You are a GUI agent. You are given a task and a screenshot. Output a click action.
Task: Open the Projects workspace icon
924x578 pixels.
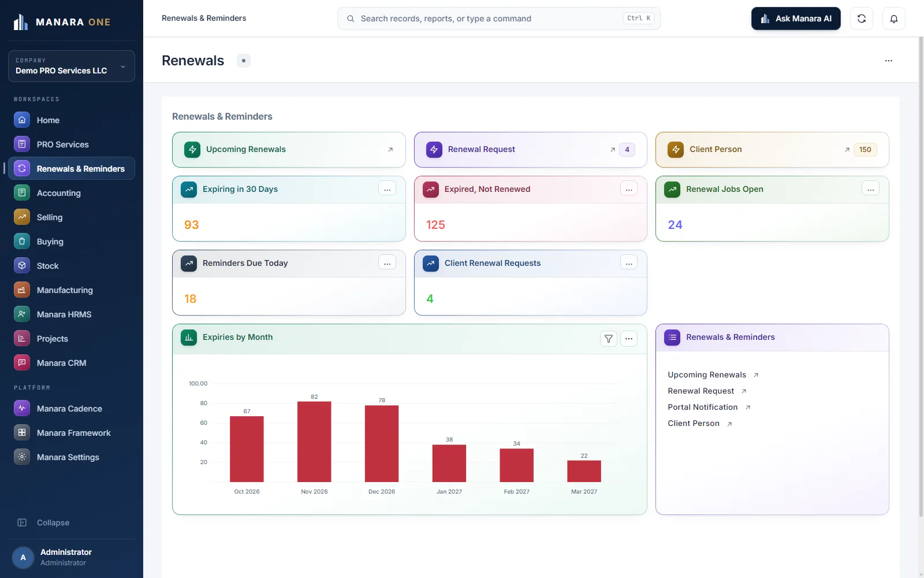click(22, 339)
